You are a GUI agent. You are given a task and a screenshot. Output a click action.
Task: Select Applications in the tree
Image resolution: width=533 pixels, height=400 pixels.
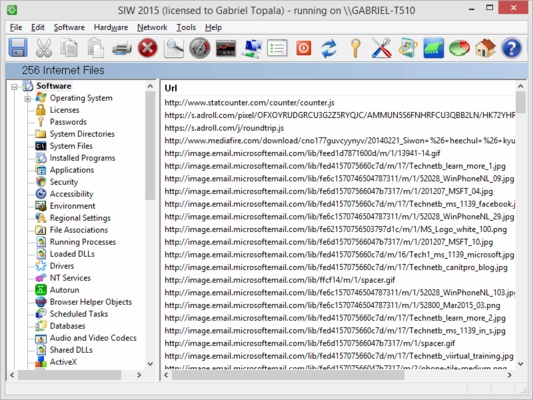pos(72,170)
